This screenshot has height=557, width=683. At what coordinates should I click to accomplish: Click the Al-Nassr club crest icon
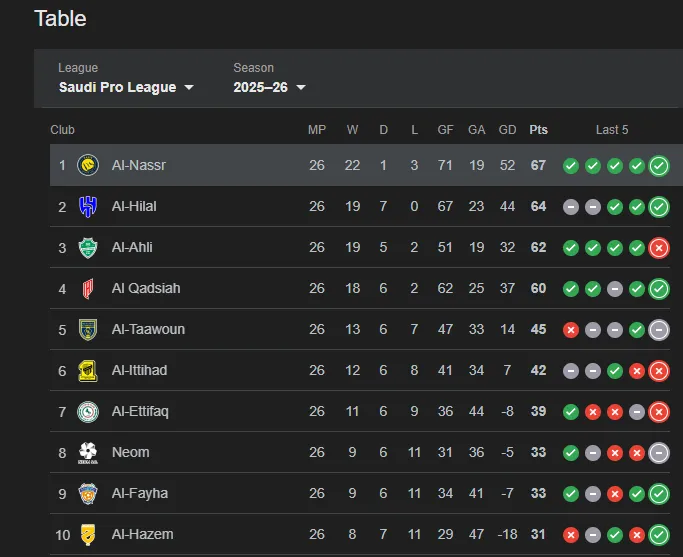88,165
